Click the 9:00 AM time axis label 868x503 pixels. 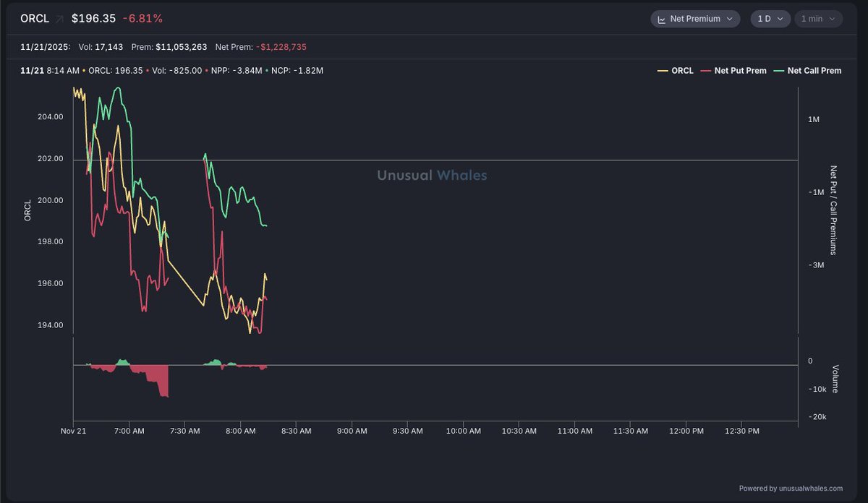(x=352, y=431)
